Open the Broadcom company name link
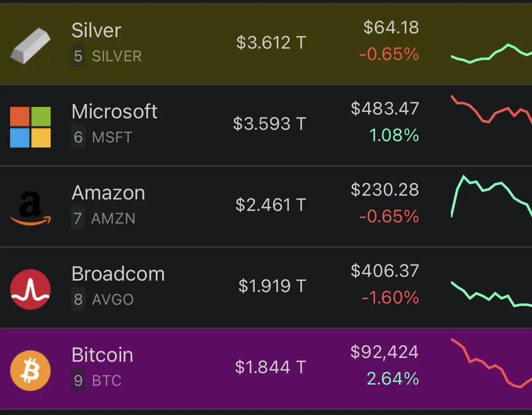The width and height of the screenshot is (532, 415). click(x=118, y=274)
